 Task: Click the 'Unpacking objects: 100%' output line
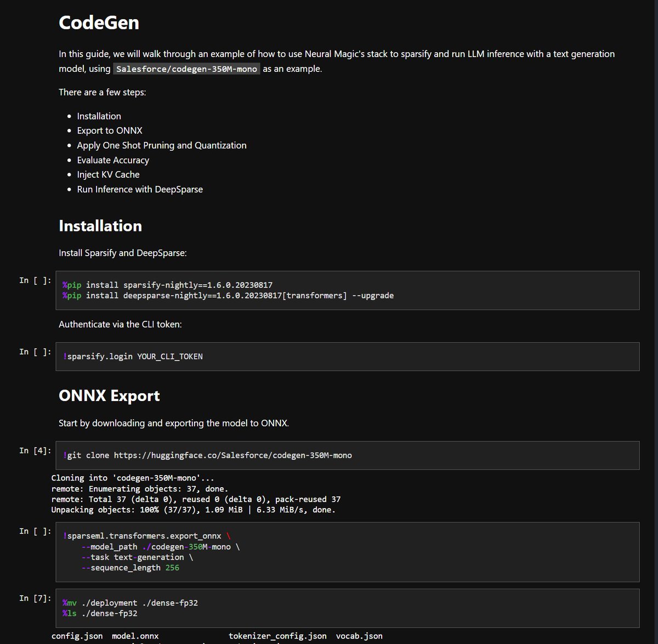point(194,510)
